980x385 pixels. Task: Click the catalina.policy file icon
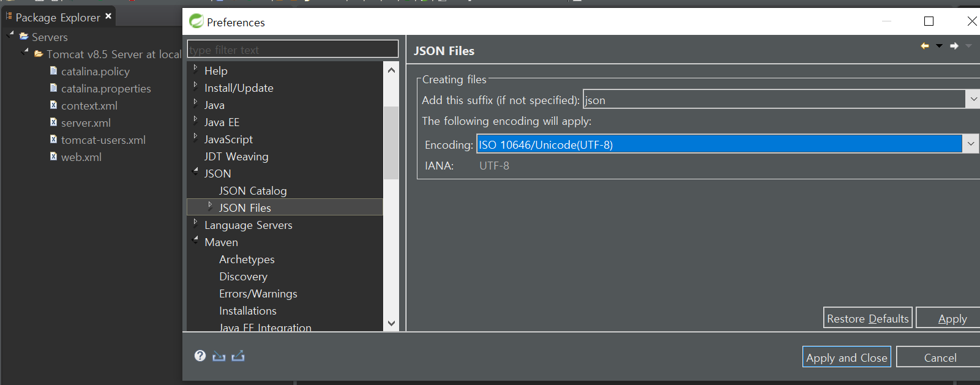54,71
